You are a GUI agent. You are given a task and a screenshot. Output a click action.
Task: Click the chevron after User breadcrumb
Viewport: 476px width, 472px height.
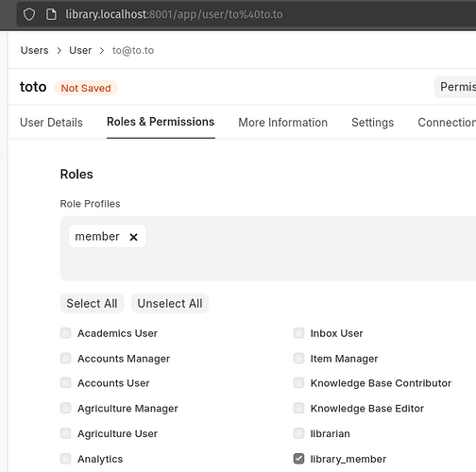(102, 51)
